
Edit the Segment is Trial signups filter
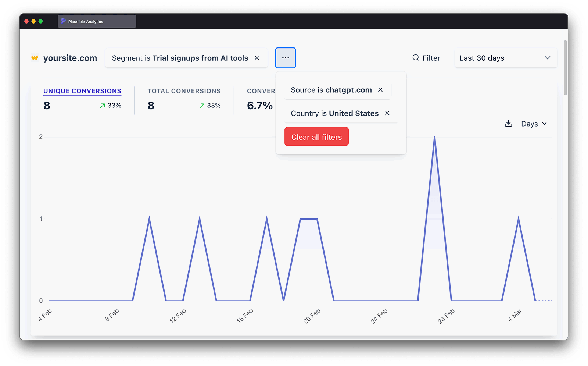pos(180,58)
